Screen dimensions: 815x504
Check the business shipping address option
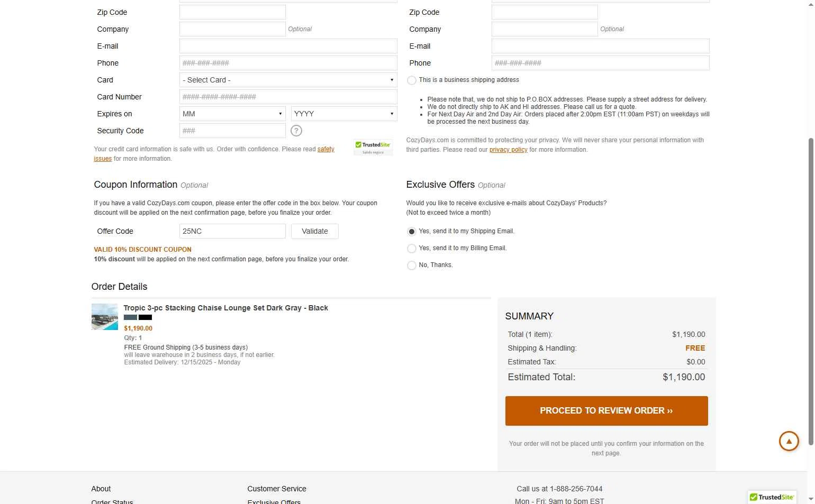(x=411, y=80)
